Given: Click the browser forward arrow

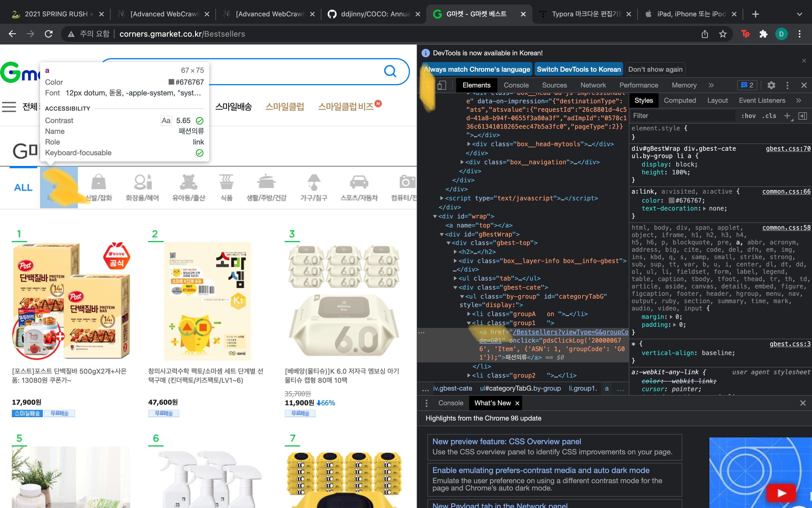Looking at the screenshot, I should point(30,34).
